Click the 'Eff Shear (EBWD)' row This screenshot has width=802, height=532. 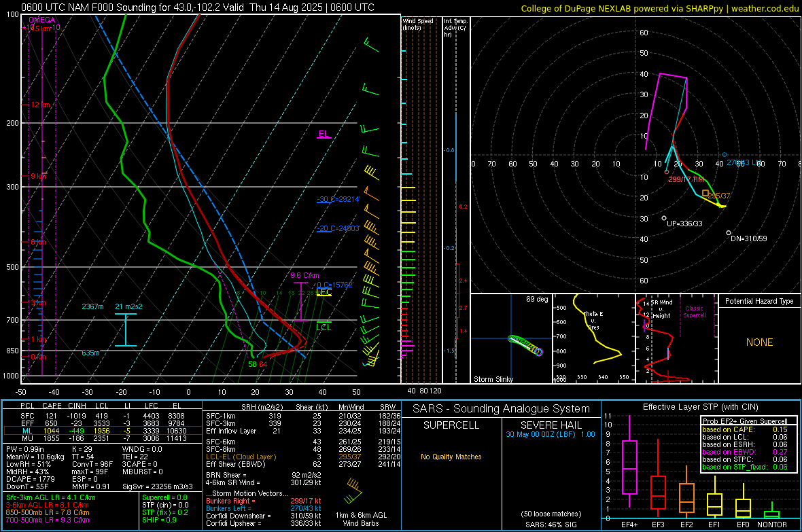(303, 465)
